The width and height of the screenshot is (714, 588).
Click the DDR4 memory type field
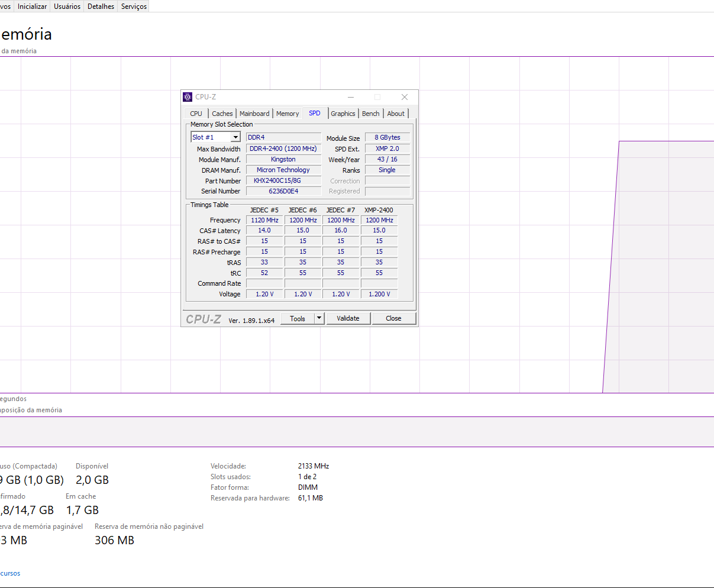pyautogui.click(x=283, y=137)
